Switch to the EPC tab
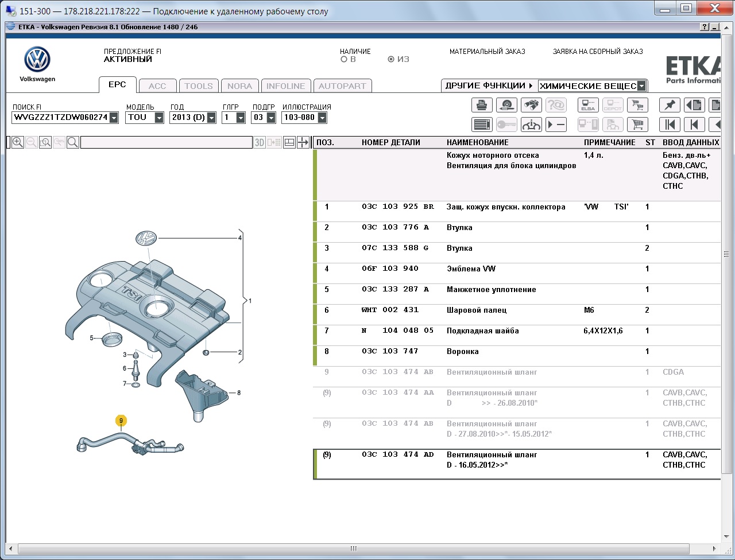This screenshot has width=735, height=560. pos(117,85)
